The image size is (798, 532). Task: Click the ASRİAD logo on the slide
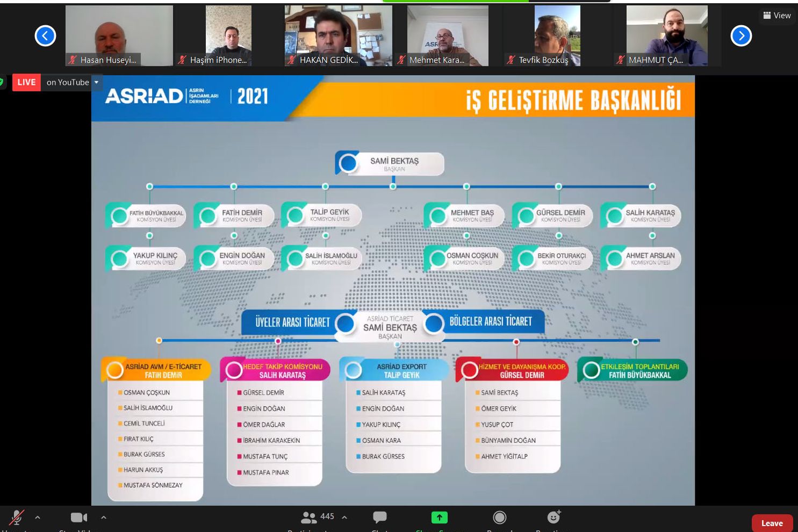point(162,96)
